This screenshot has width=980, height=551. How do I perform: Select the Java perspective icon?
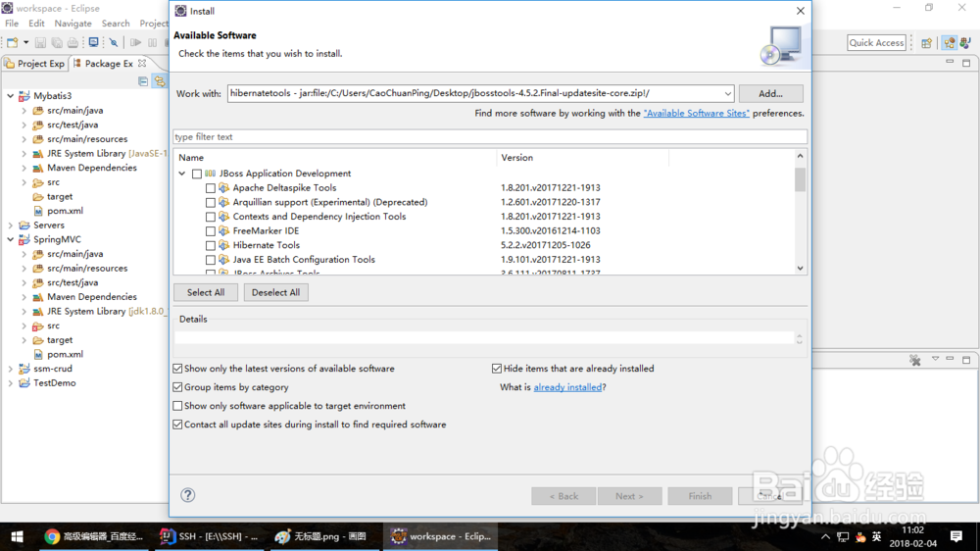click(x=965, y=42)
